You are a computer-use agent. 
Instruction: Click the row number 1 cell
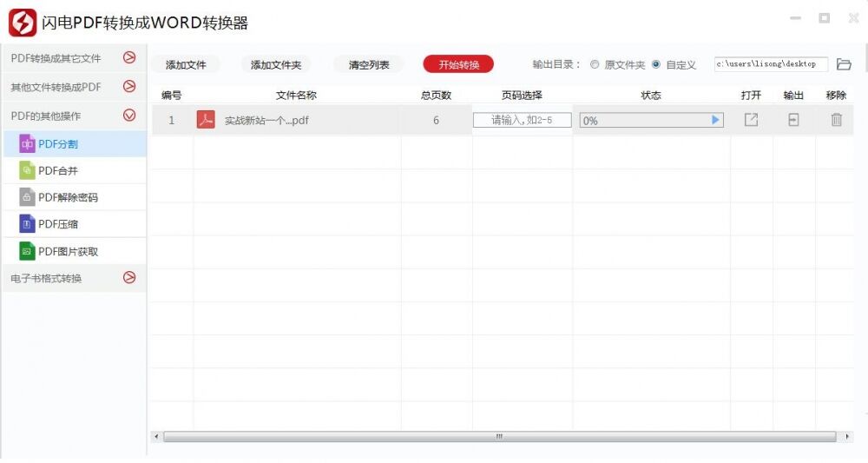point(172,120)
